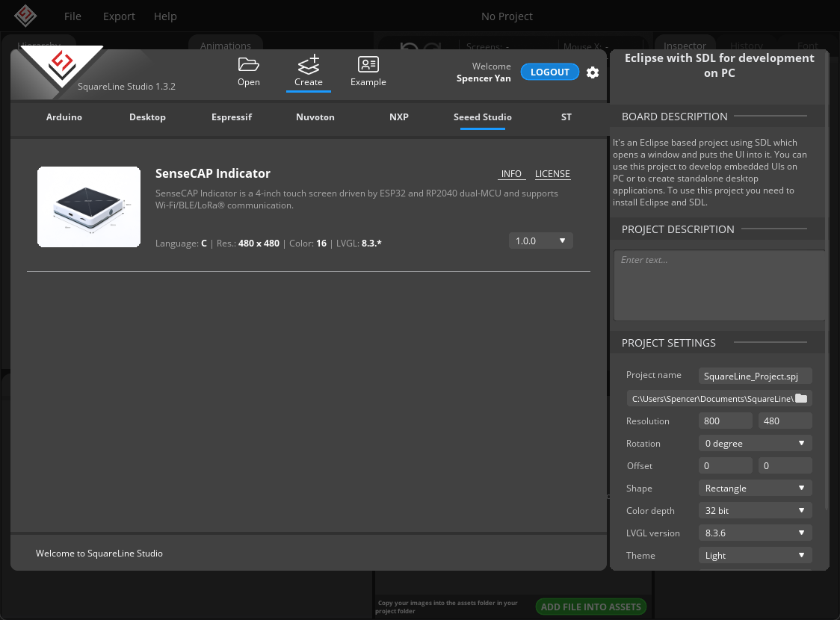Switch to the ST board tab
Screen dimensions: 840x620
click(x=566, y=117)
